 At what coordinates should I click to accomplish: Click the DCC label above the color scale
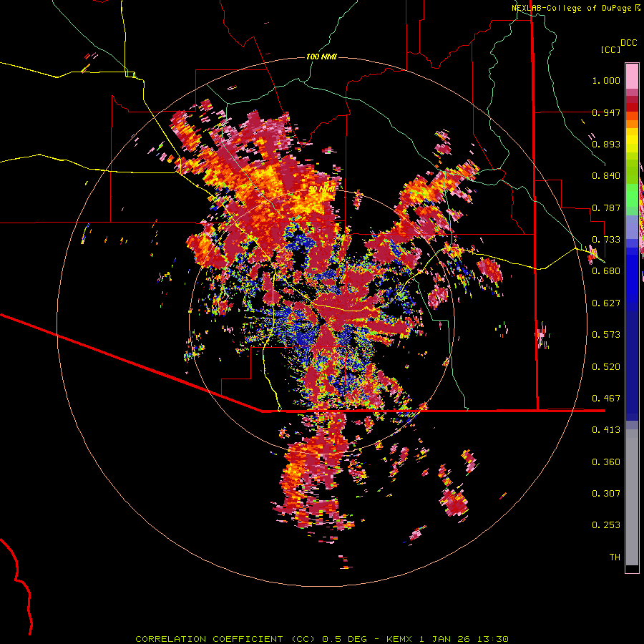(x=628, y=43)
